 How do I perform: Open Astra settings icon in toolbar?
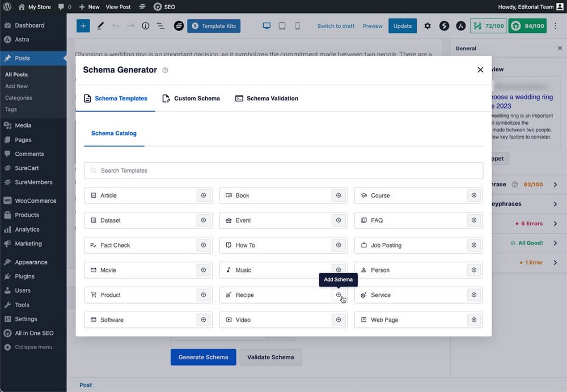(x=460, y=26)
